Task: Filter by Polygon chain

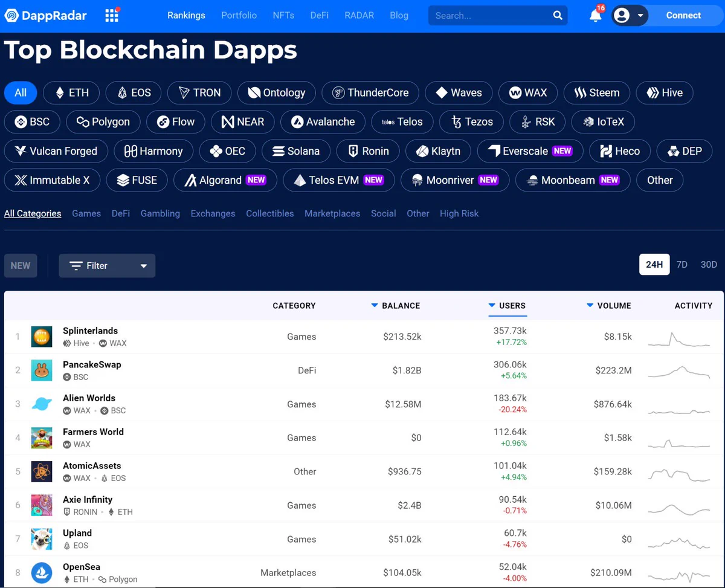Action: (103, 122)
